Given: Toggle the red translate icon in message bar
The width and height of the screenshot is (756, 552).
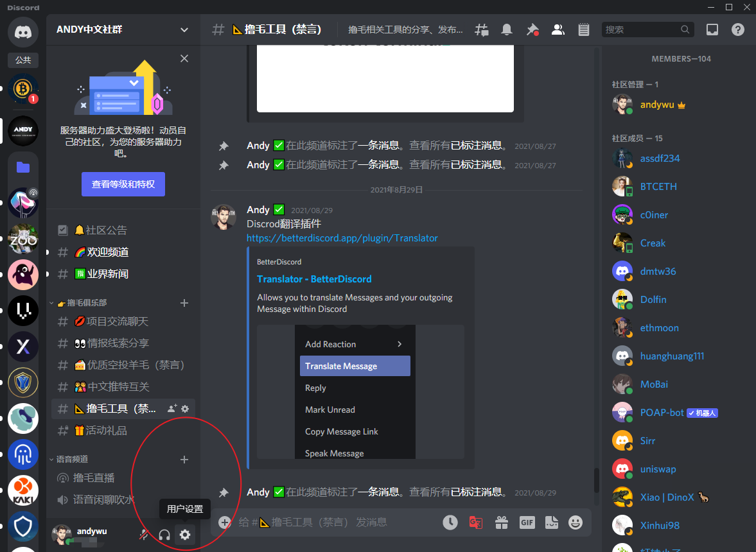Looking at the screenshot, I should 476,522.
